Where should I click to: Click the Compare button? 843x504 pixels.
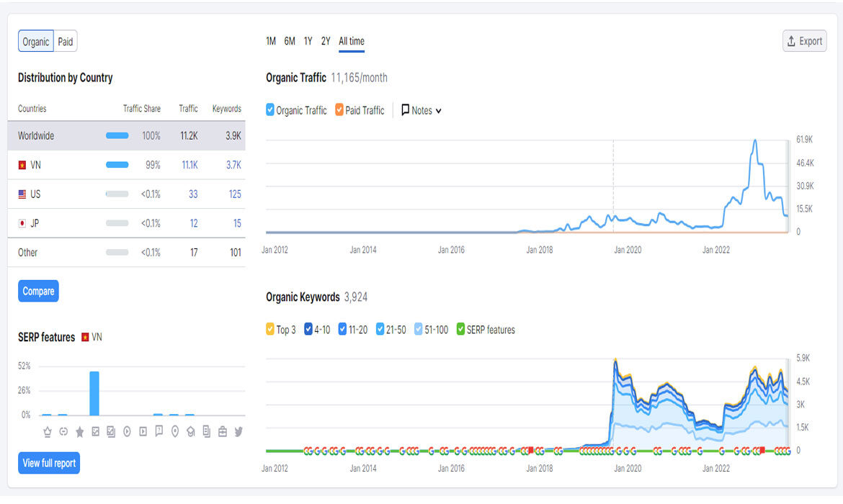[38, 291]
